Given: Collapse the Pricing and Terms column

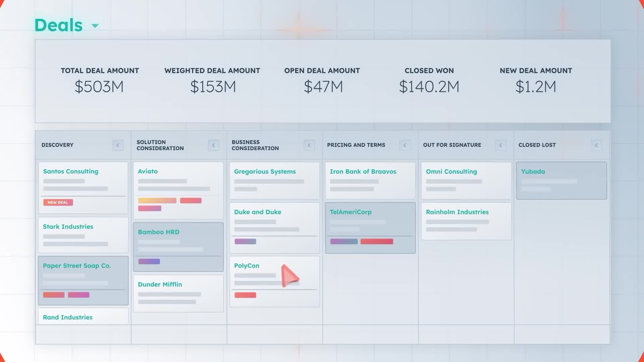Looking at the screenshot, I should 405,145.
